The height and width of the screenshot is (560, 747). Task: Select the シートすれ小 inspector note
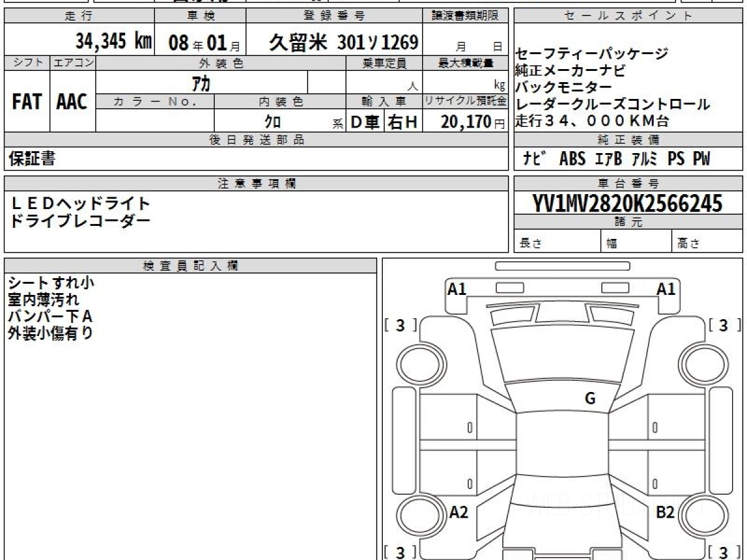51,283
